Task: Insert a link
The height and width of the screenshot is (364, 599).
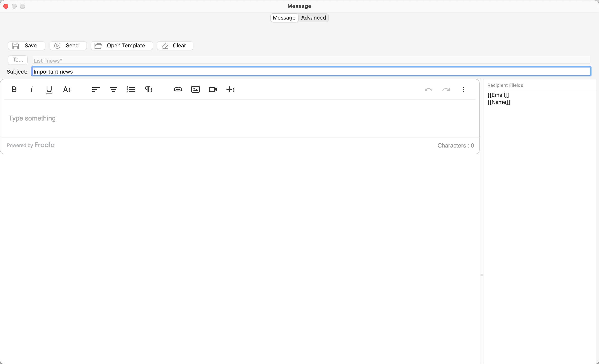Action: tap(178, 89)
